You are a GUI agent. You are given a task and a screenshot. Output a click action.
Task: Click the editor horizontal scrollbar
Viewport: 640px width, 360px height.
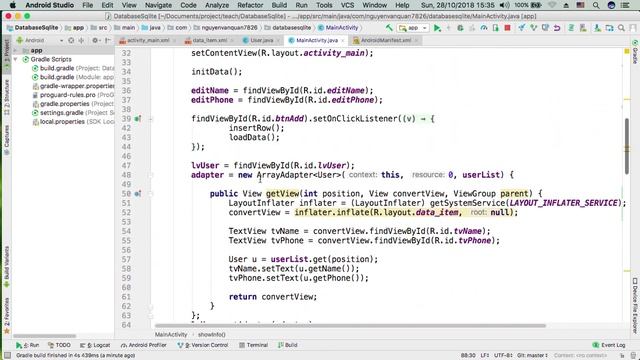pyautogui.click(x=350, y=326)
